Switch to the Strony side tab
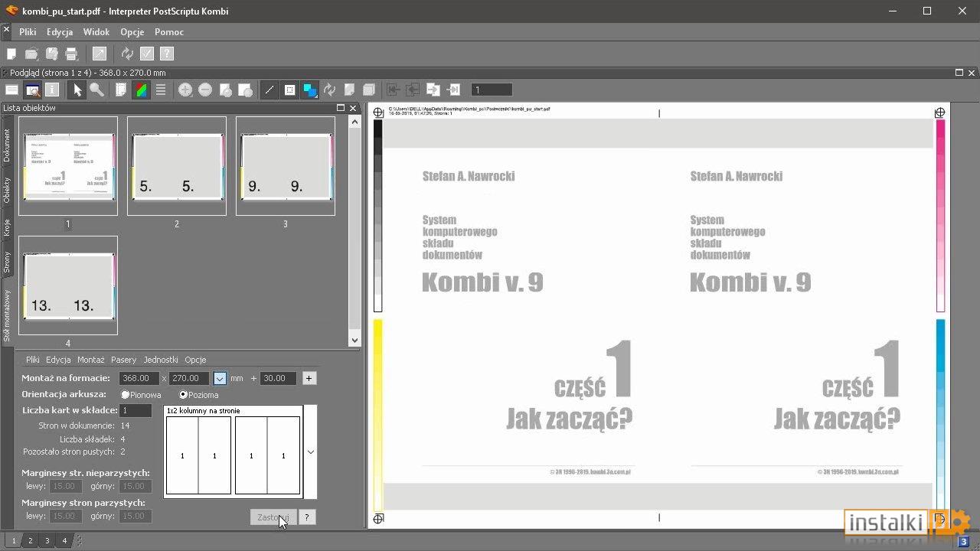The width and height of the screenshot is (980, 551). point(7,262)
